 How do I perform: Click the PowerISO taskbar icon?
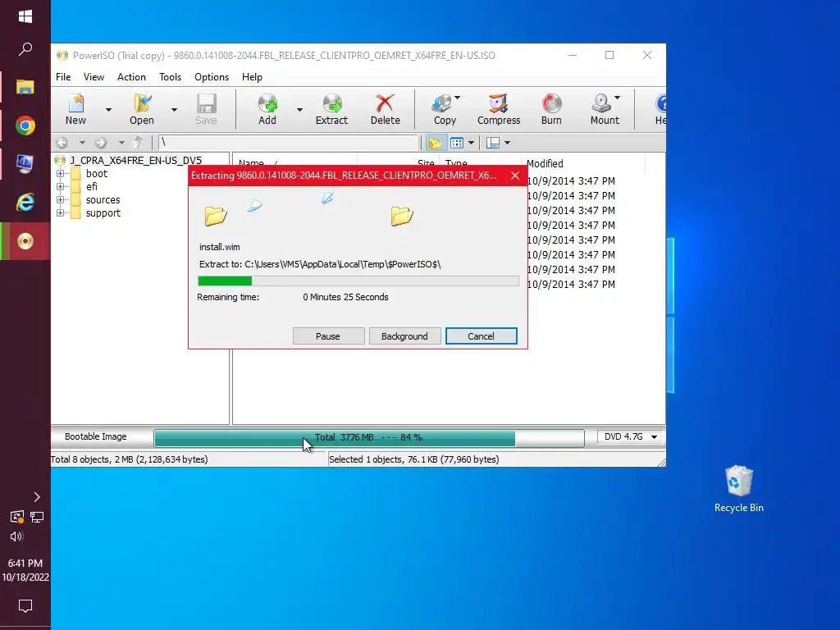[25, 241]
